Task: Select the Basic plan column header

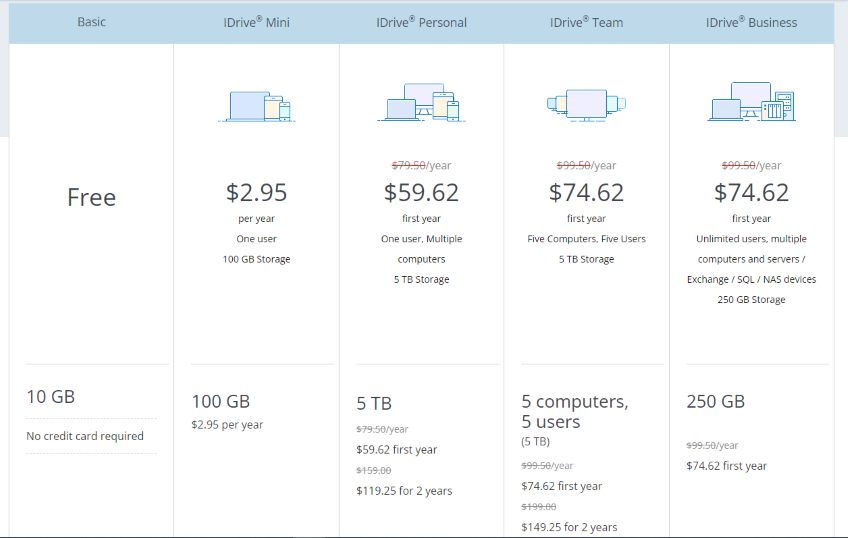Action: (x=91, y=22)
